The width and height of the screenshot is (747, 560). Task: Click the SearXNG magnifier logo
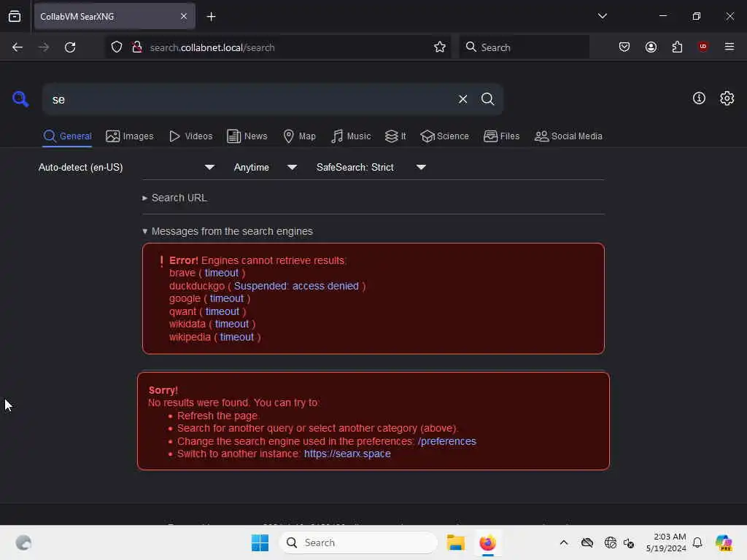[x=20, y=98]
